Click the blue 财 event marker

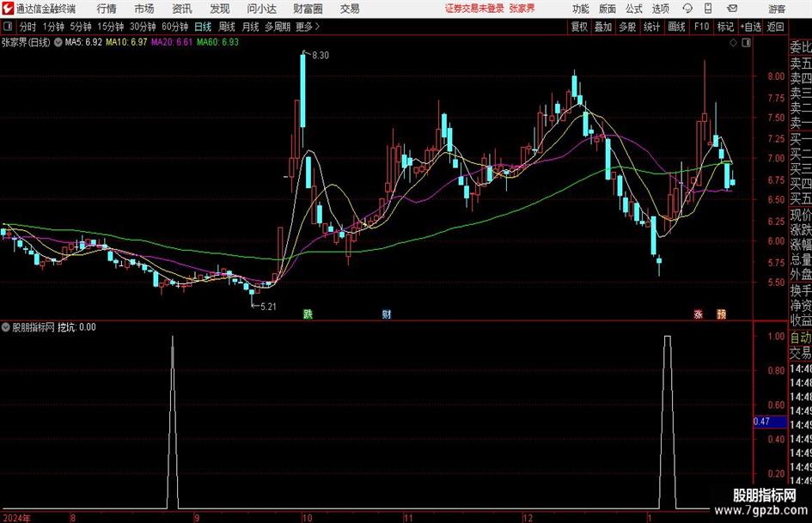pos(387,313)
